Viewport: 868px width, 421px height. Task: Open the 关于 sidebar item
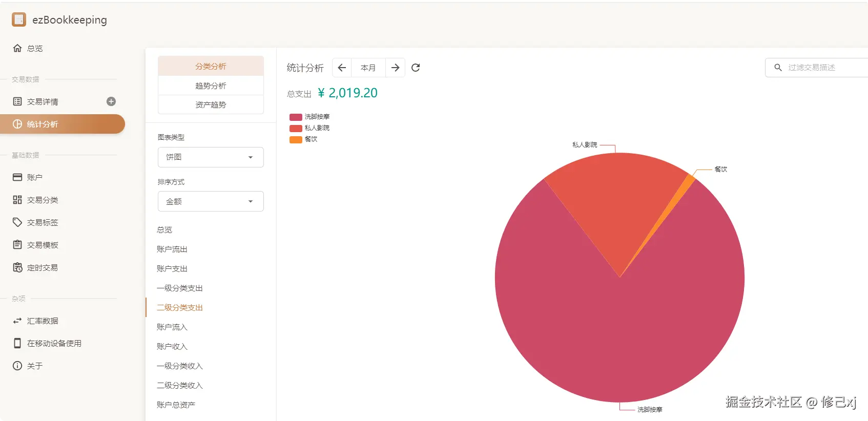tap(63, 366)
